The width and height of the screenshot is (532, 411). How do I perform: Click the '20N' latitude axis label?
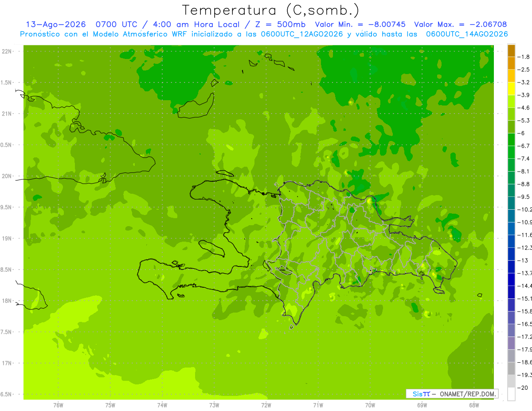(x=8, y=176)
